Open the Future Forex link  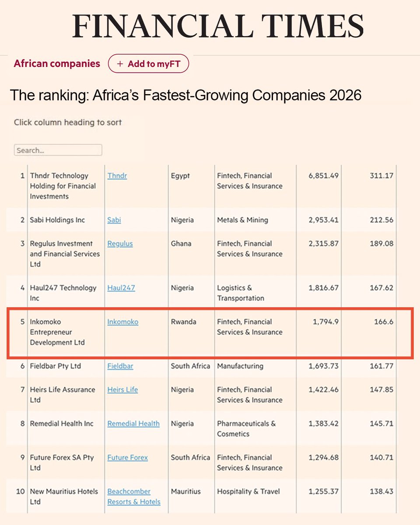tap(128, 457)
